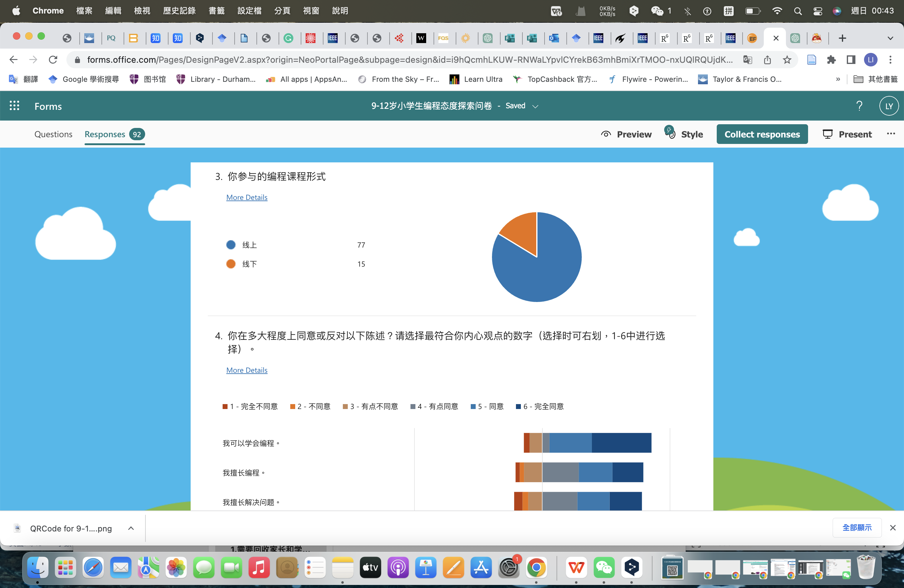The image size is (904, 588).
Task: Click the legend entry 4 - 有点同意
Action: click(434, 407)
